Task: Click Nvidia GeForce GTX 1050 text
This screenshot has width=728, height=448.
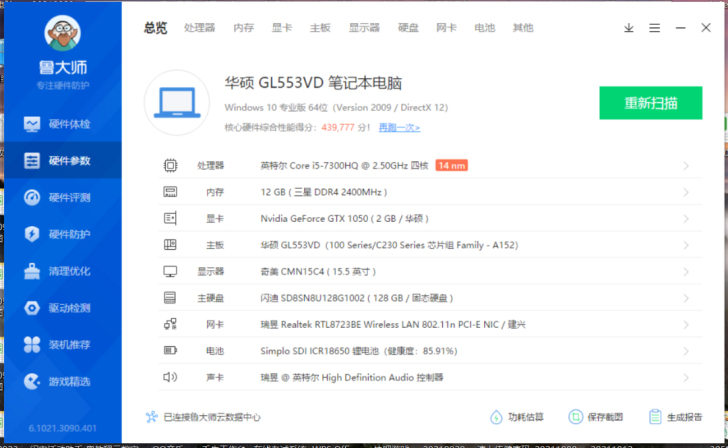Action: pos(344,218)
